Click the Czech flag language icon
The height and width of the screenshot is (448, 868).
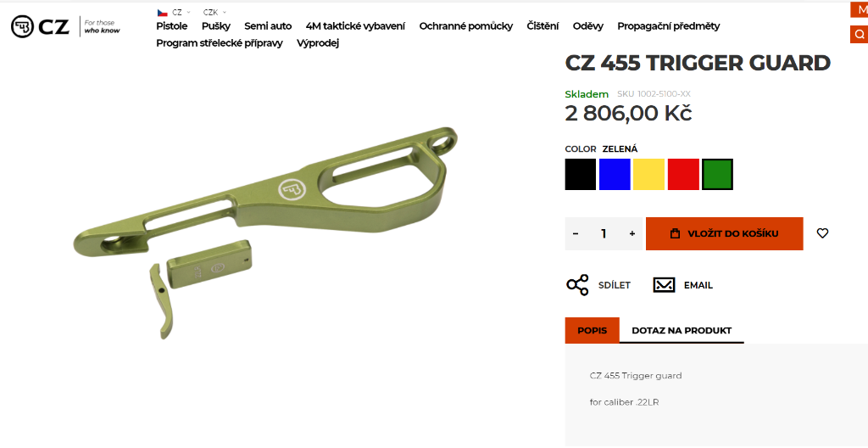162,12
